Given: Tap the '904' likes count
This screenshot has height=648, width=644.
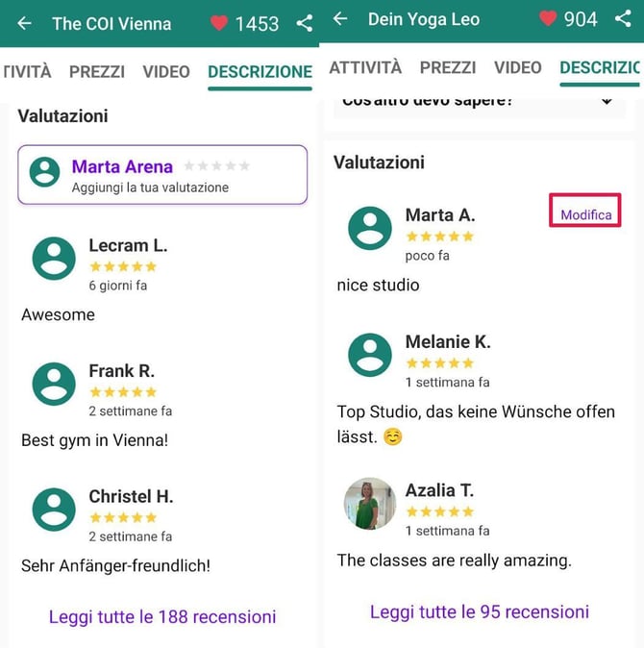Looking at the screenshot, I should pyautogui.click(x=581, y=19).
